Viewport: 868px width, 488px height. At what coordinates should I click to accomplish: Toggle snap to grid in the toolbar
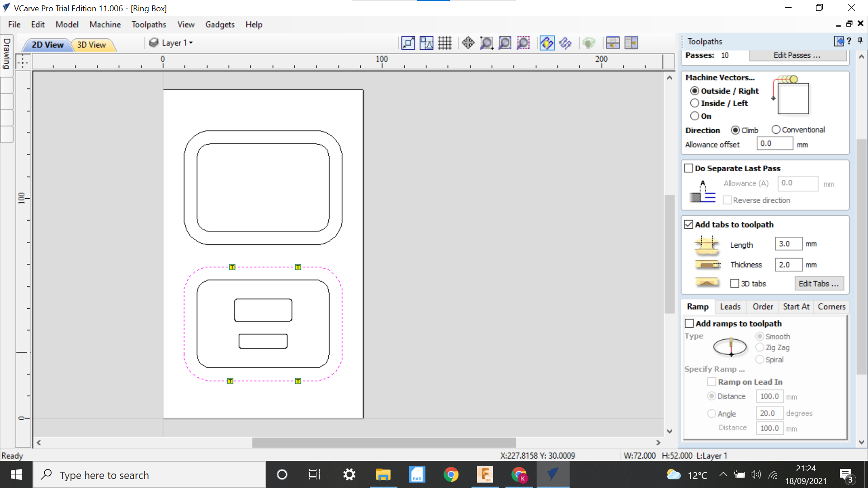tap(445, 42)
